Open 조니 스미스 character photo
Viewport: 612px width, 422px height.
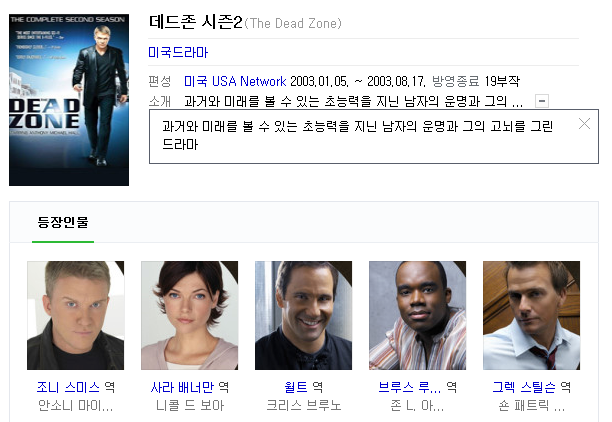coord(76,315)
